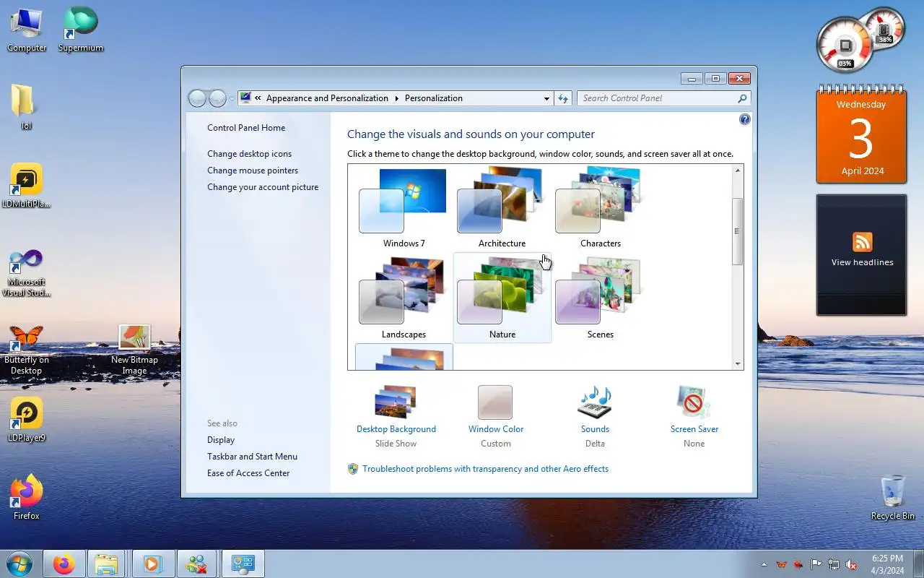
Task: Select the Recycle Bin icon
Action: 893,498
